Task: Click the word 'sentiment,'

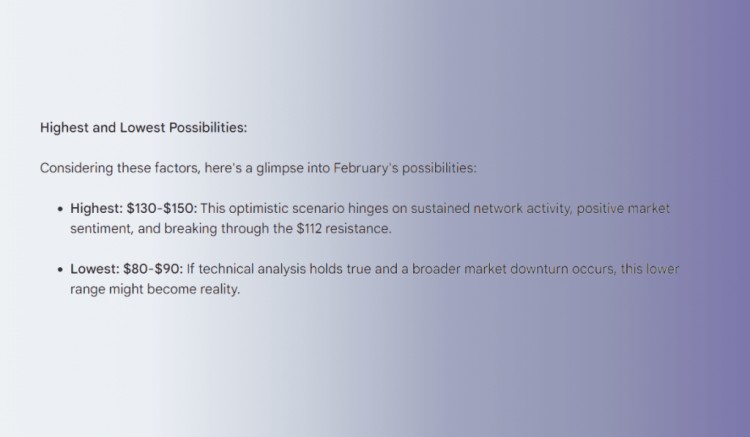Action: (x=102, y=229)
